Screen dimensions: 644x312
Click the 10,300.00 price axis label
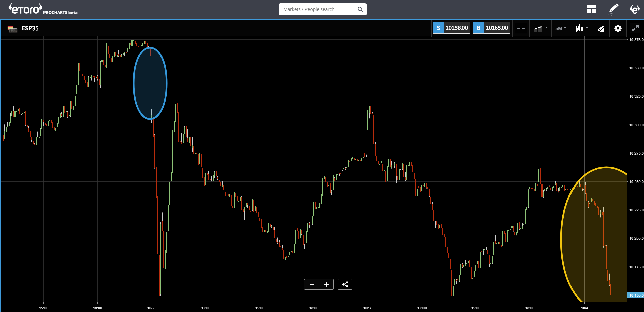[636, 125]
